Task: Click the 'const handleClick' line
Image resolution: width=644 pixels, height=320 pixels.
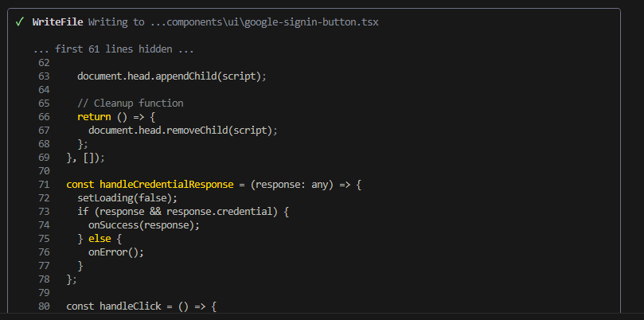Action: tap(141, 306)
